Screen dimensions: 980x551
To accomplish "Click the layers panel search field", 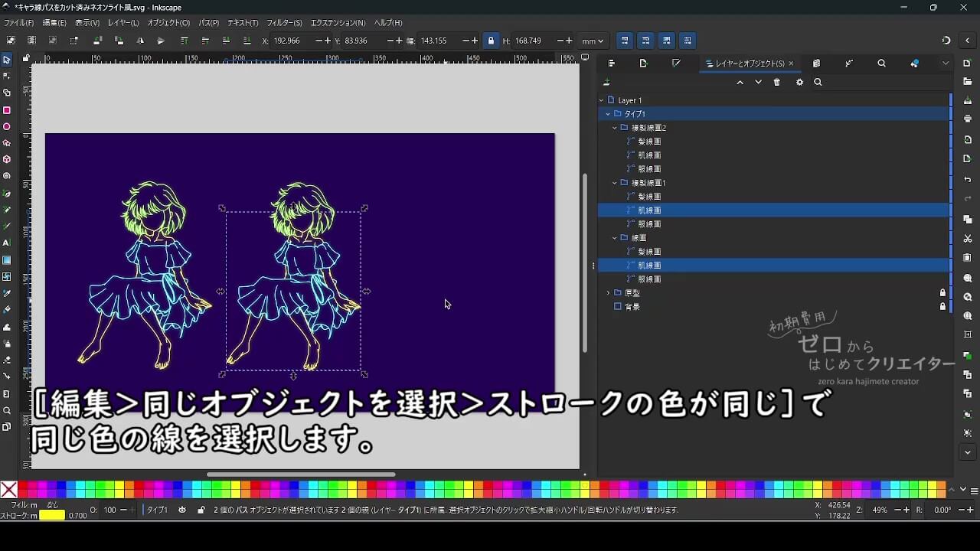I will coord(857,82).
